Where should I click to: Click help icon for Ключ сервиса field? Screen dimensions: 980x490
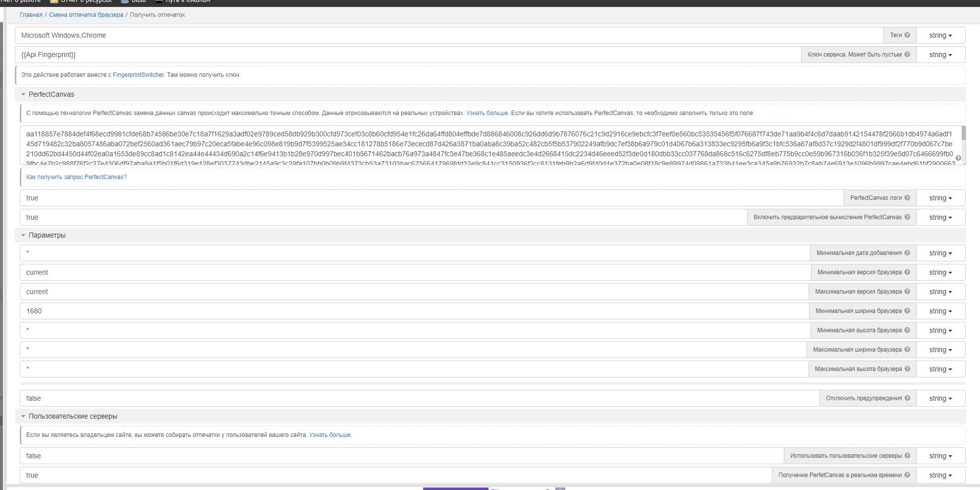[x=907, y=55]
